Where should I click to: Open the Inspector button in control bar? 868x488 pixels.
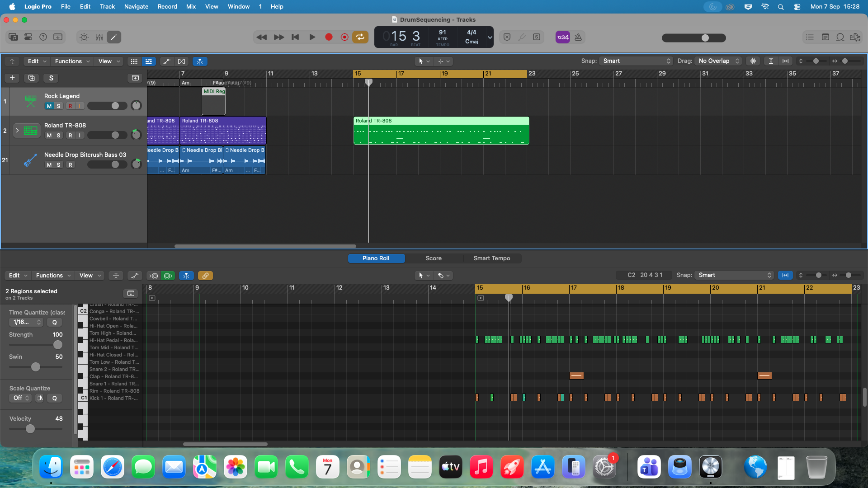(x=28, y=37)
